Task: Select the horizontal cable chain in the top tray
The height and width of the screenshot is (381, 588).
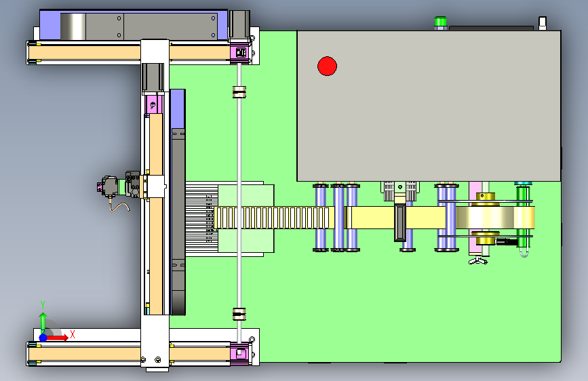Action: point(138,26)
